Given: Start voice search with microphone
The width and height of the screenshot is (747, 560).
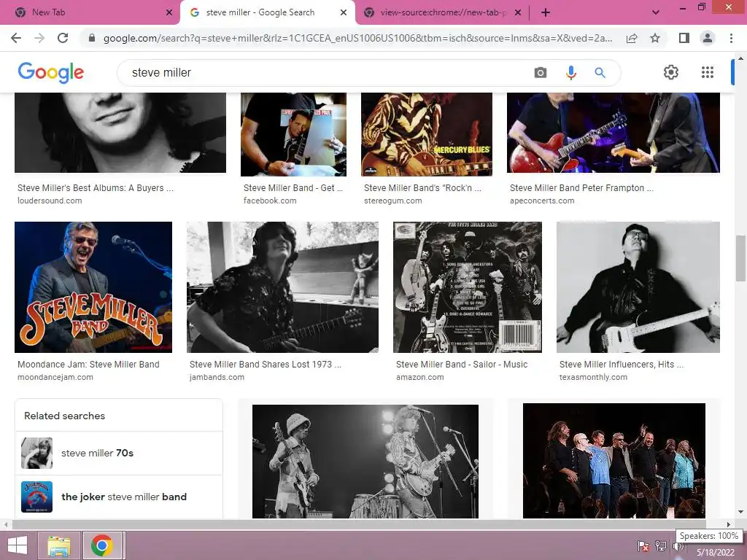Looking at the screenshot, I should 570,73.
